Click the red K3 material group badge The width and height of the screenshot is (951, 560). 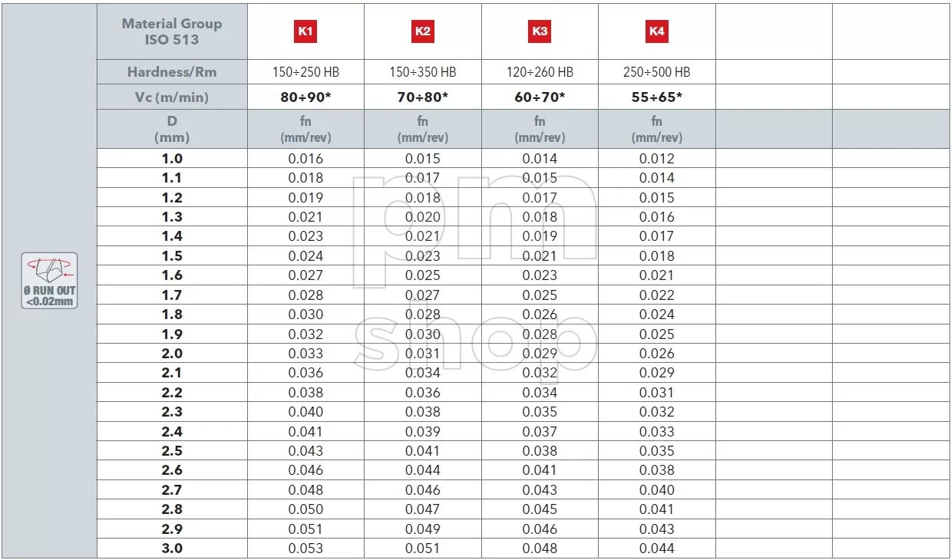tap(540, 31)
